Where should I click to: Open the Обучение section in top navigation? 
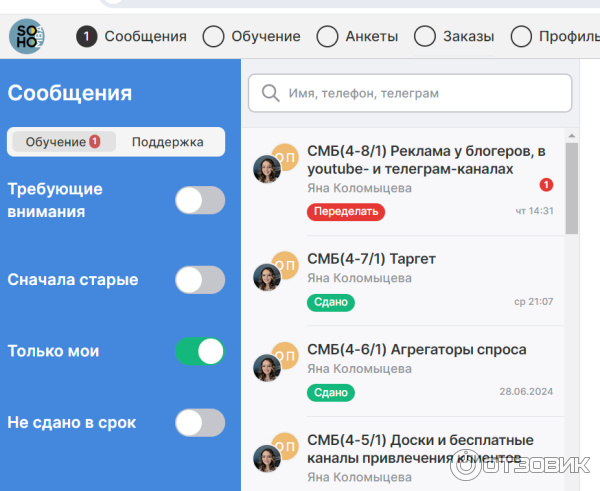252,37
